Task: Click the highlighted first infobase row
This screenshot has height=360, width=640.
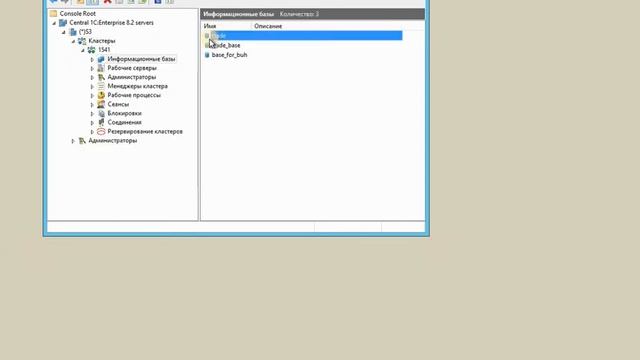Action: click(x=302, y=36)
